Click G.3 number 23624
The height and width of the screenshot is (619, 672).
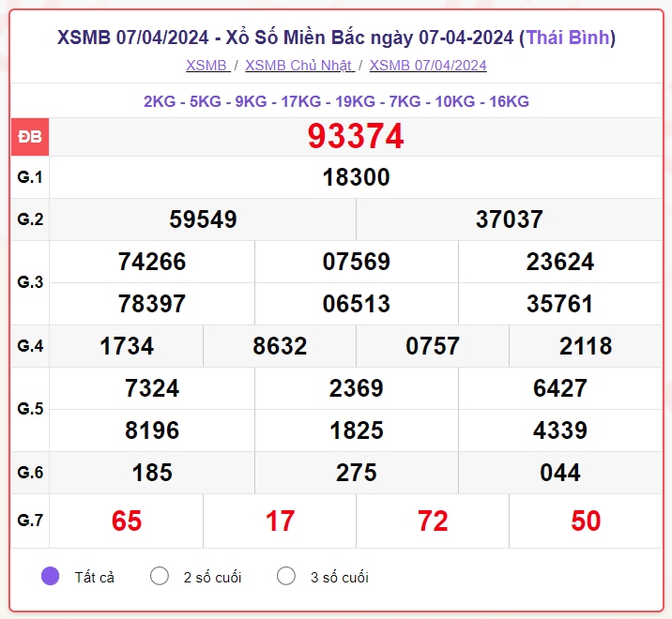[560, 262]
